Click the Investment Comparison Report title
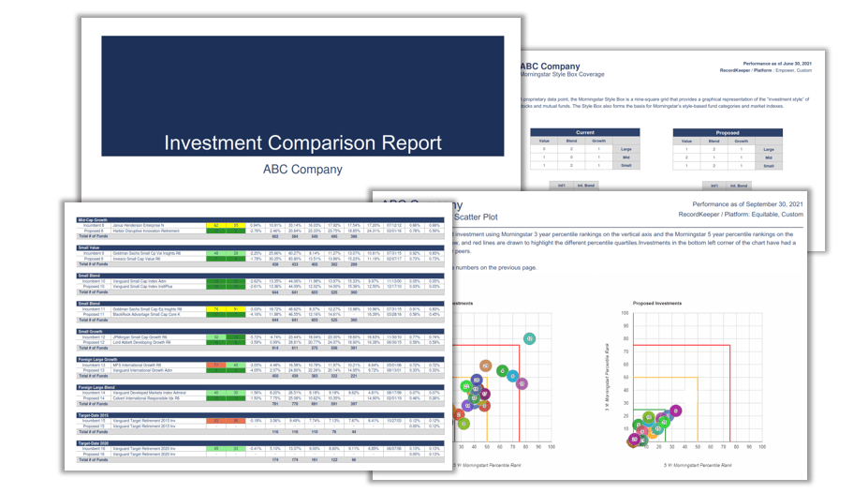 pos(302,142)
